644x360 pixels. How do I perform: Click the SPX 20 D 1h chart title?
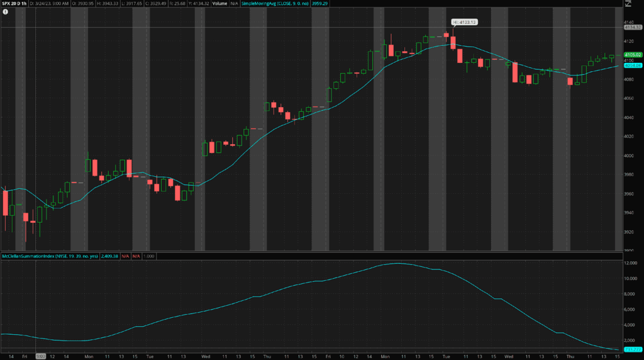(x=14, y=3)
